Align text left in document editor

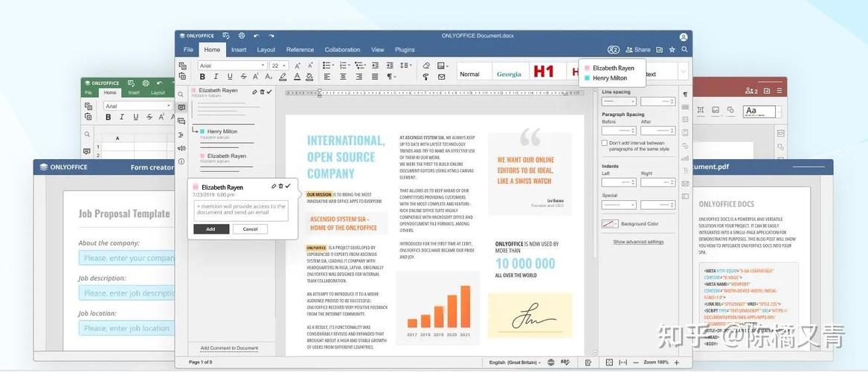[327, 77]
